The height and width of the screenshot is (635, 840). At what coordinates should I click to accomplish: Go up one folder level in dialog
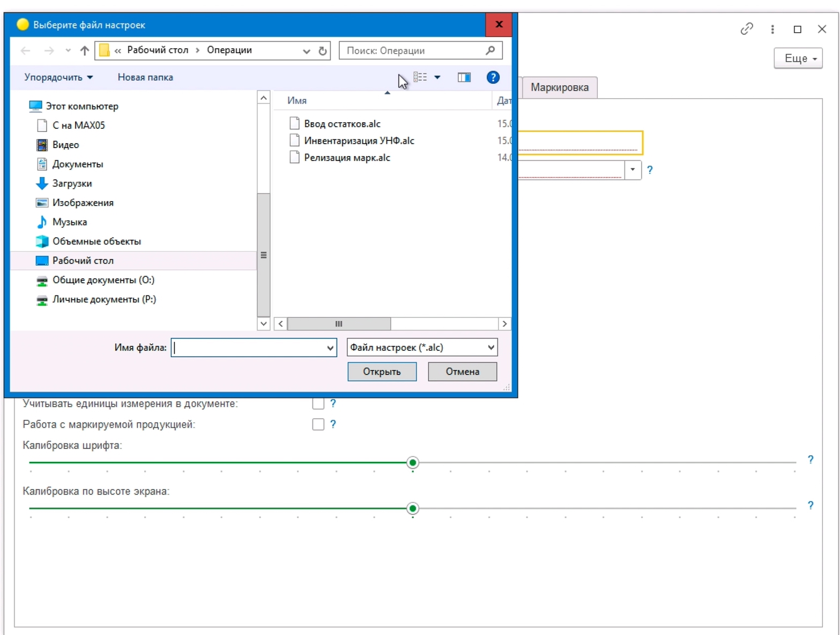point(84,50)
